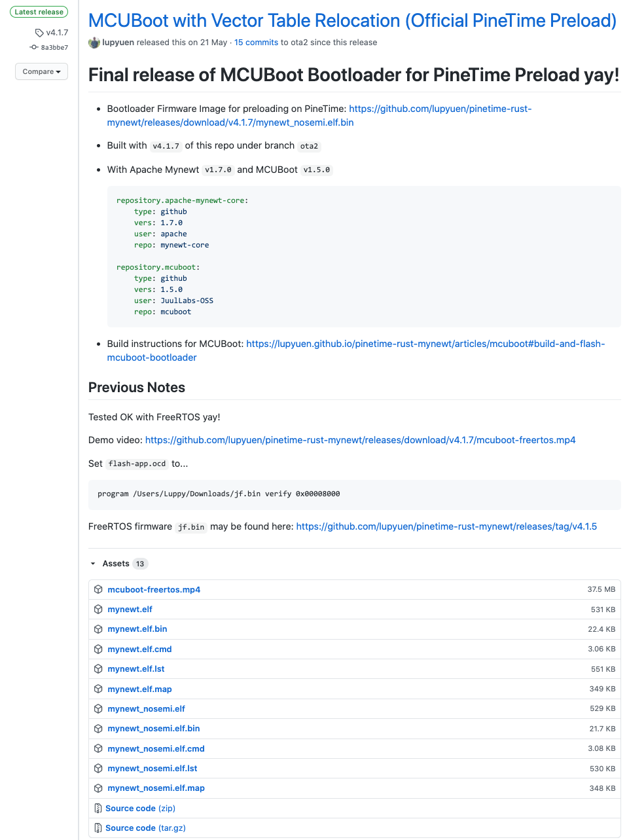Click package icon next to mynewt.elf.lst

click(98, 668)
